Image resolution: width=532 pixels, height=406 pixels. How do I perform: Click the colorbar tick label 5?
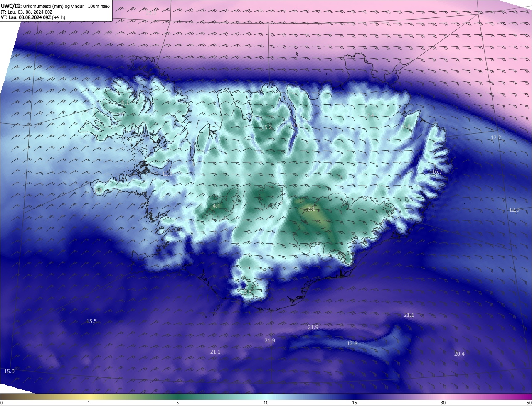click(x=177, y=403)
